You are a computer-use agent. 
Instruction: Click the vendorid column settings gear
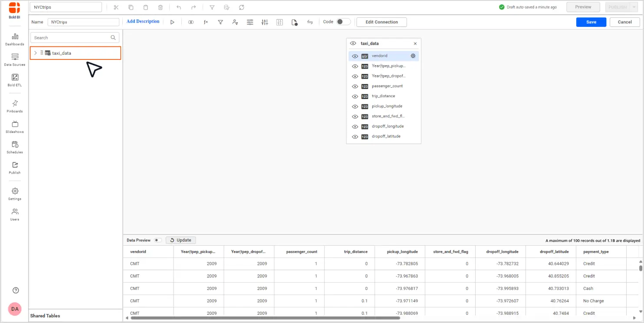click(x=413, y=56)
